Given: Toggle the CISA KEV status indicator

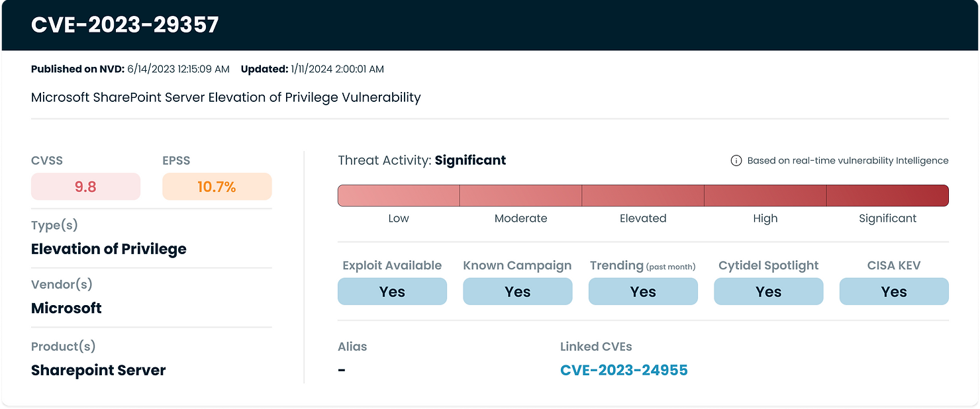Looking at the screenshot, I should [894, 291].
